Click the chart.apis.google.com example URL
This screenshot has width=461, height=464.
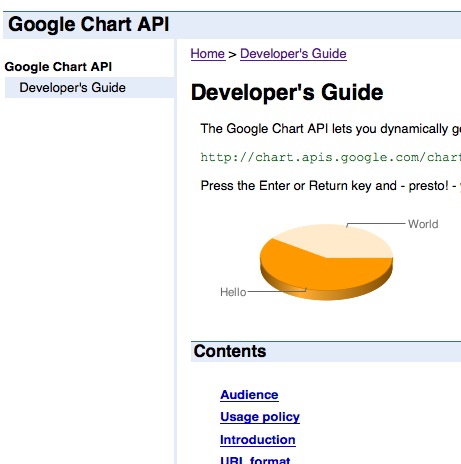330,157
